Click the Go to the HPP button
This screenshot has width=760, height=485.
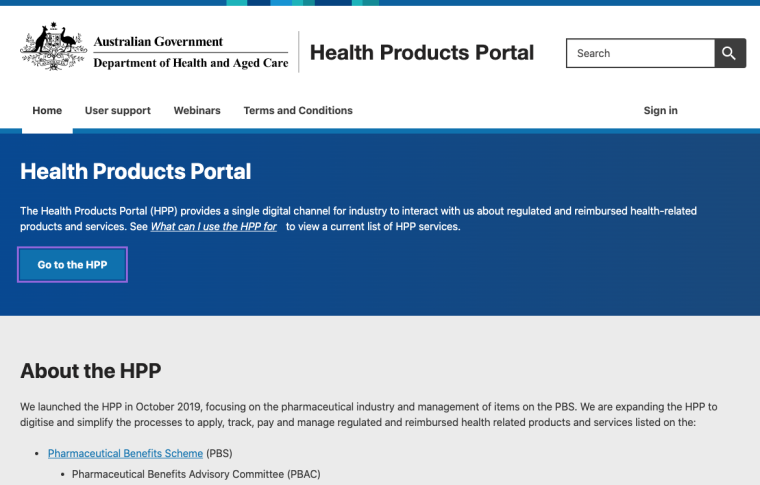(x=73, y=265)
